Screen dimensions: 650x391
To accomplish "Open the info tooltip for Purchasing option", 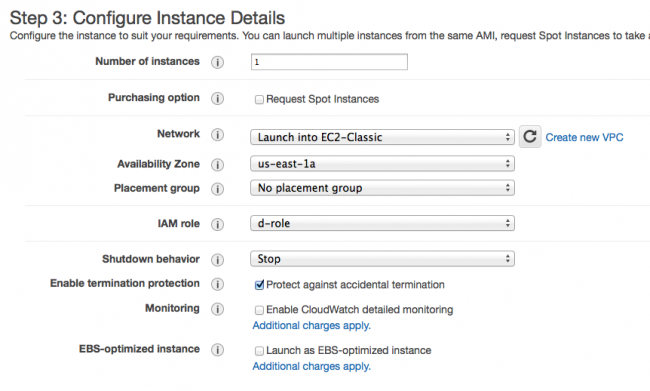I will [x=217, y=99].
